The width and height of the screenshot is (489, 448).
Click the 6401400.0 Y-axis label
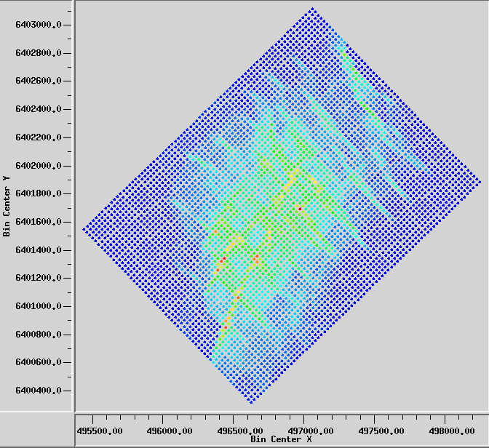coord(38,250)
